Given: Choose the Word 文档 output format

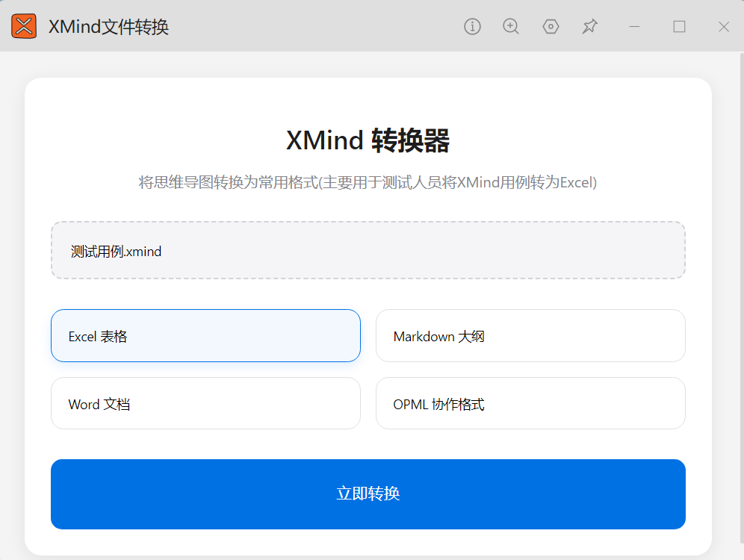Looking at the screenshot, I should pyautogui.click(x=205, y=403).
